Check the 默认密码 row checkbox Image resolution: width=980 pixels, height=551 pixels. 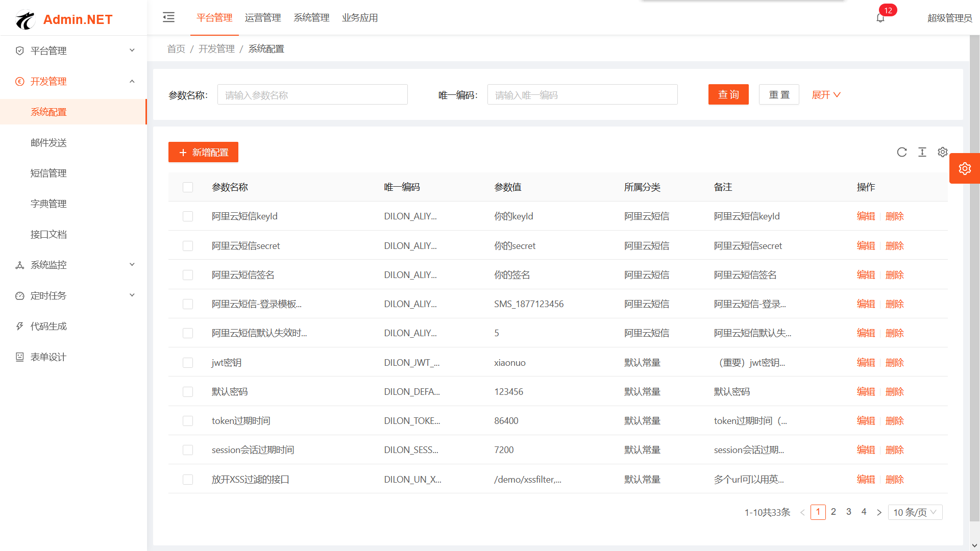(x=188, y=391)
